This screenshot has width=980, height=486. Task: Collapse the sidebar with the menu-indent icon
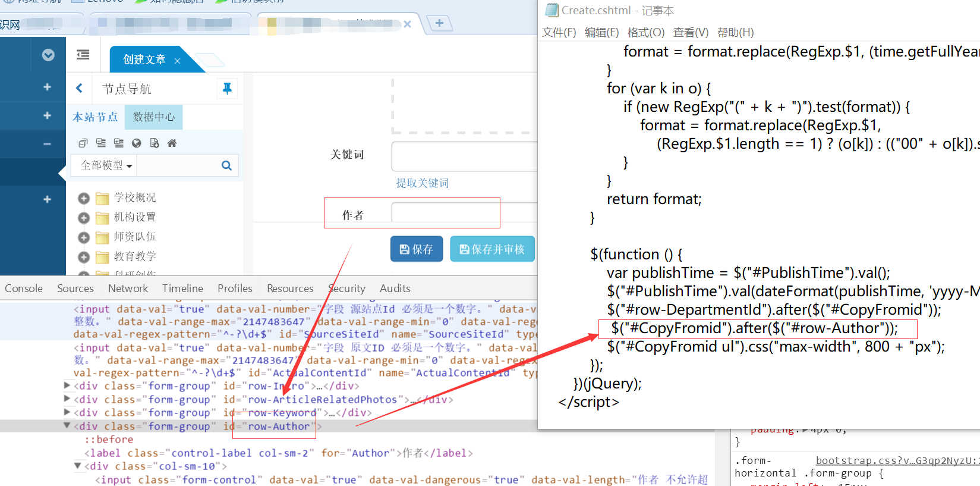[x=83, y=55]
